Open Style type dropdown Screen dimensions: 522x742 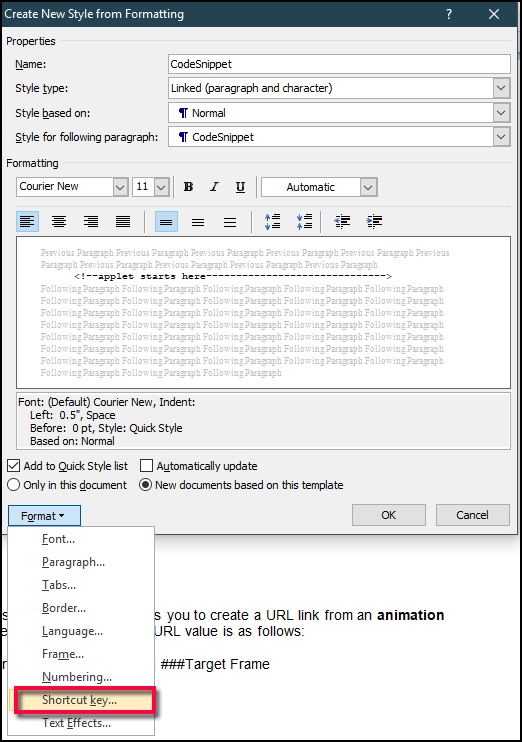pos(501,88)
